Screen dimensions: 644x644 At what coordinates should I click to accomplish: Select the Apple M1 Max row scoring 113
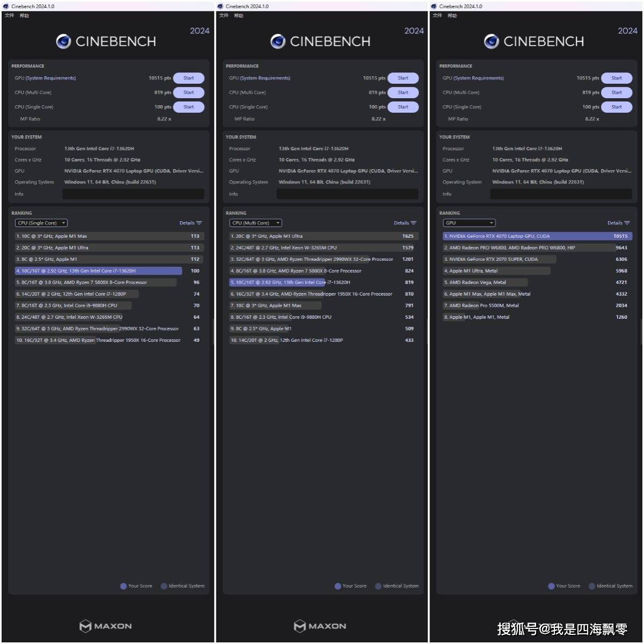click(109, 236)
